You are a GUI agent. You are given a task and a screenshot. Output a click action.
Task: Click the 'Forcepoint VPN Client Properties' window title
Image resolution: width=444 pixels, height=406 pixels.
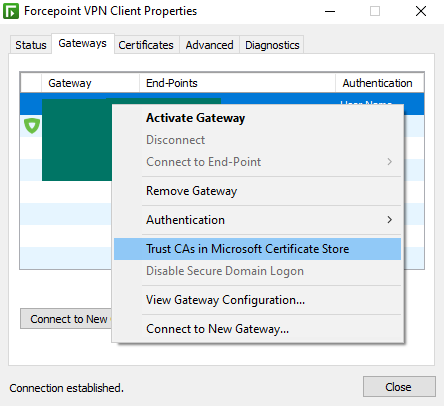coord(110,11)
